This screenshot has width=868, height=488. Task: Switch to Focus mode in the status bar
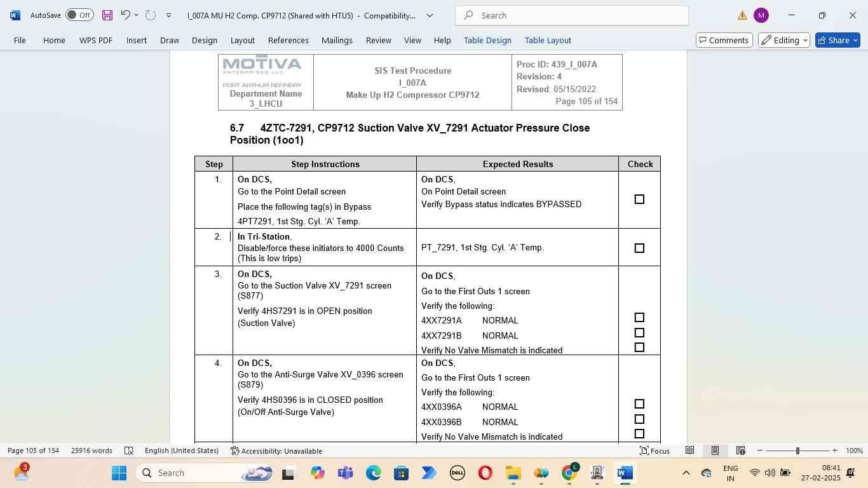pyautogui.click(x=654, y=451)
